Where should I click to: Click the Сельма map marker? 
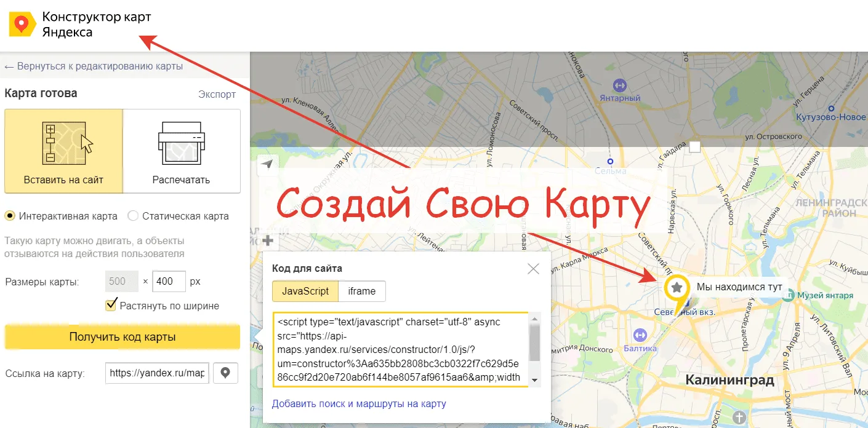pos(609,162)
